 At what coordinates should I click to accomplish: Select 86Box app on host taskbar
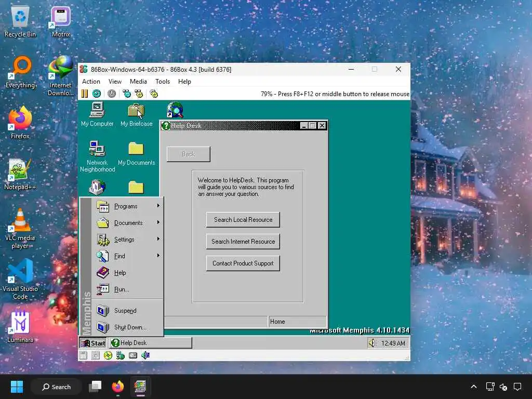140,387
